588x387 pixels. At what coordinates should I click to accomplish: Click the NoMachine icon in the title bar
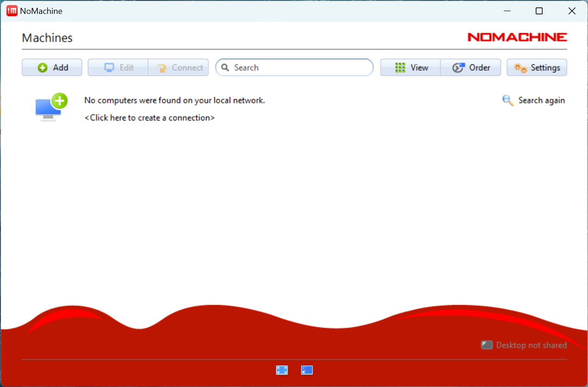(12, 10)
